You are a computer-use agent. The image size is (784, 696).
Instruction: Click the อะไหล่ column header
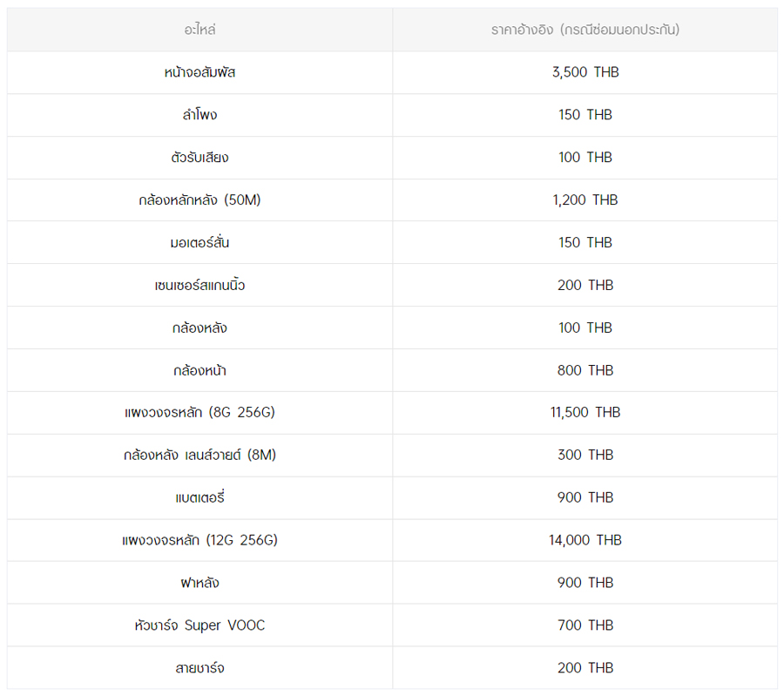pos(199,30)
